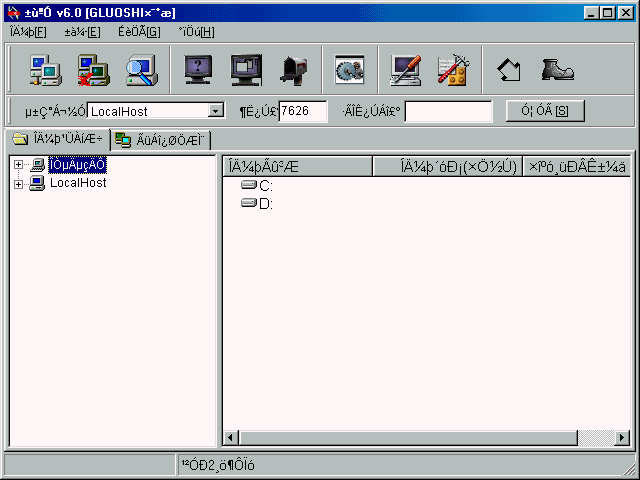Select the C: drive in file list
The height and width of the screenshot is (480, 640).
click(x=265, y=186)
